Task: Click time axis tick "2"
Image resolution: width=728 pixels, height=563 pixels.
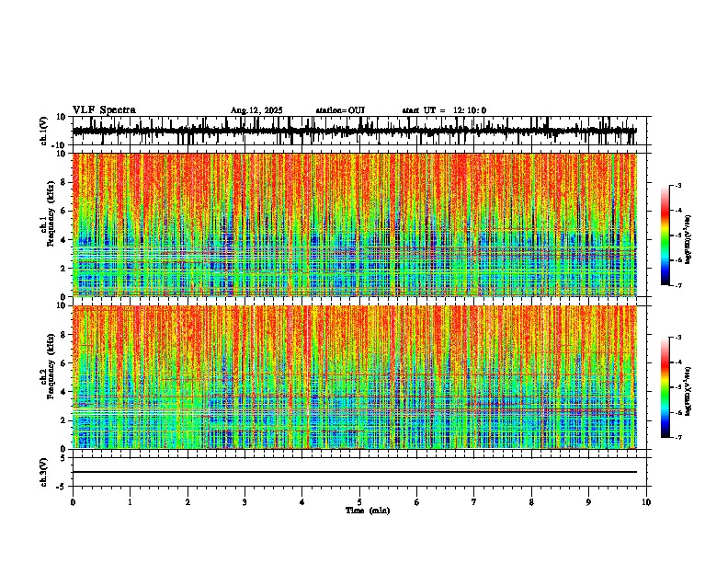Action: [x=188, y=502]
